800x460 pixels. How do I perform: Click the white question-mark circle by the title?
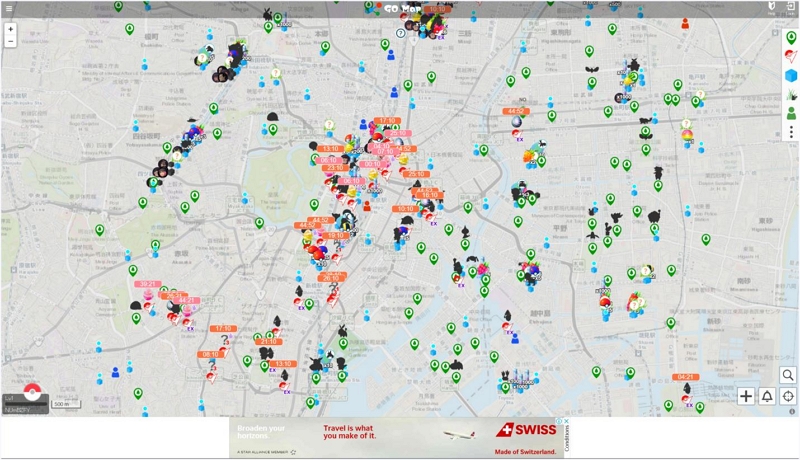click(401, 33)
